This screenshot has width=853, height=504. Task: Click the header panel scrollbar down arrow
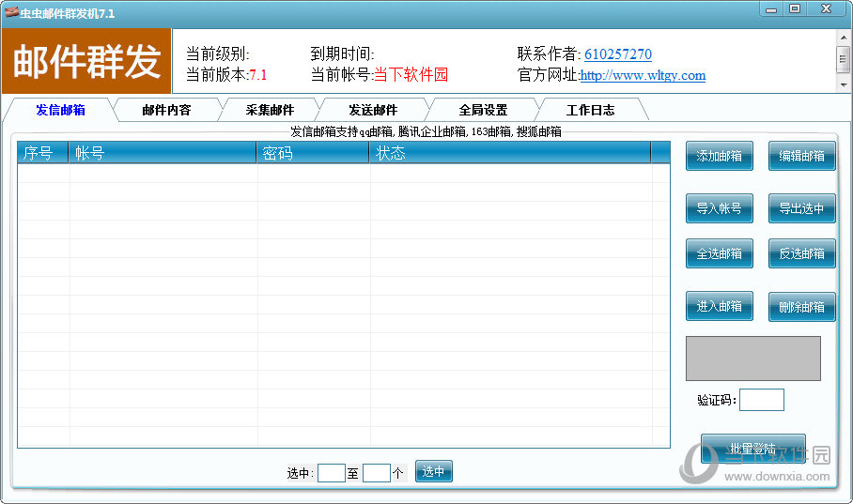click(843, 84)
